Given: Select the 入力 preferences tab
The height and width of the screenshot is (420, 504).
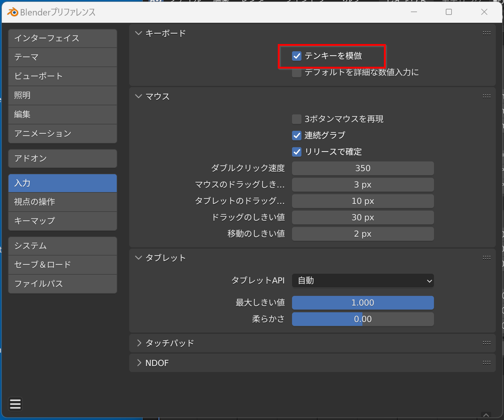Looking at the screenshot, I should (63, 183).
